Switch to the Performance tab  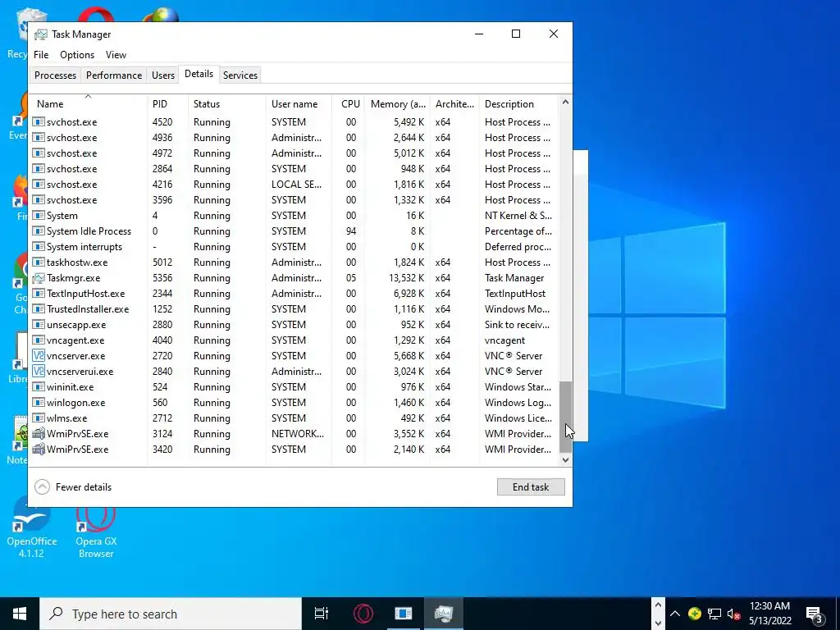point(114,75)
